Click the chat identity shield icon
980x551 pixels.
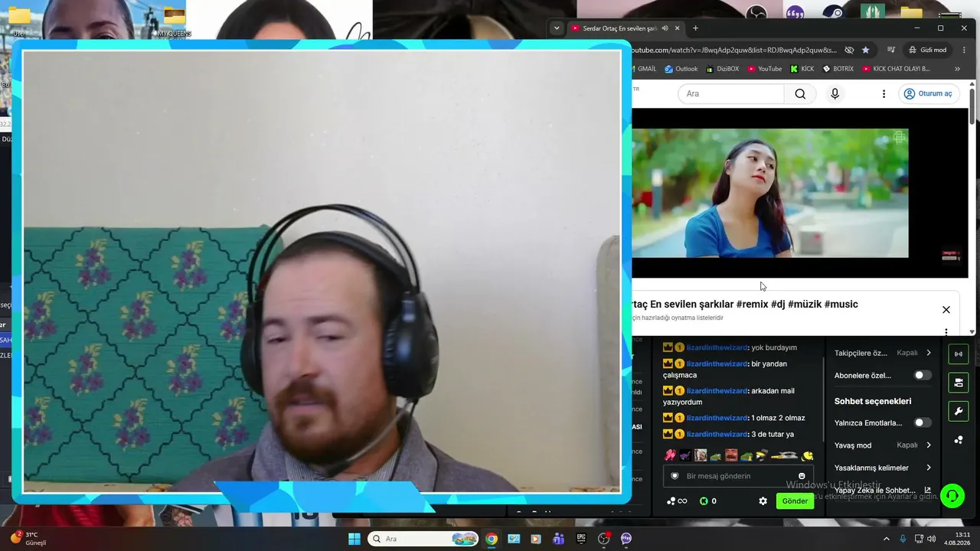pos(675,476)
